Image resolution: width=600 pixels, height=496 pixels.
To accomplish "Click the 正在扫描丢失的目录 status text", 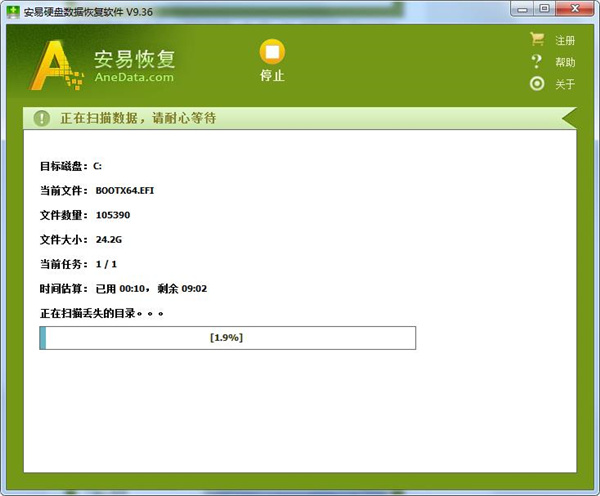I will click(102, 313).
